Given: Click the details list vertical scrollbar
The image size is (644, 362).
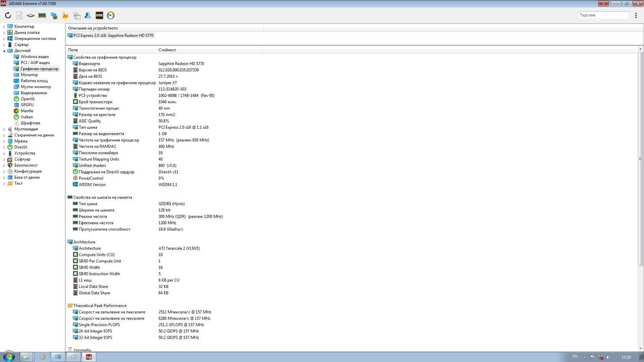Looking at the screenshot, I should pos(640,159).
